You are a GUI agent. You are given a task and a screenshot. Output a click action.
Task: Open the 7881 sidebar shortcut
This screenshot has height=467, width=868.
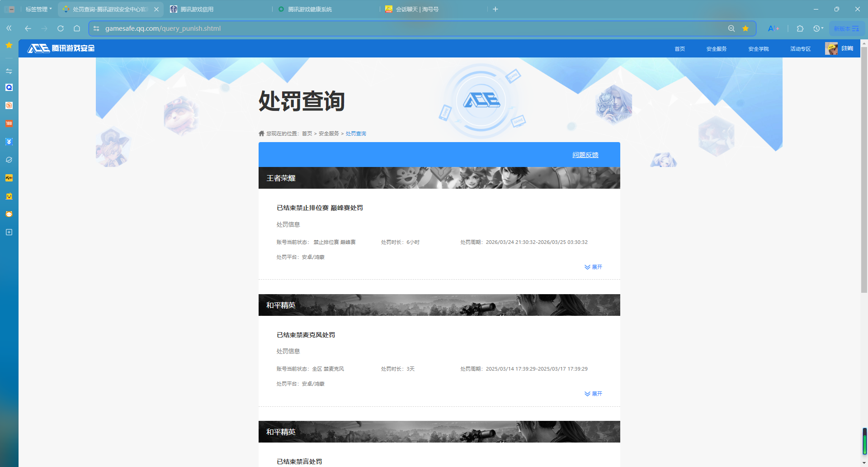pos(9,124)
